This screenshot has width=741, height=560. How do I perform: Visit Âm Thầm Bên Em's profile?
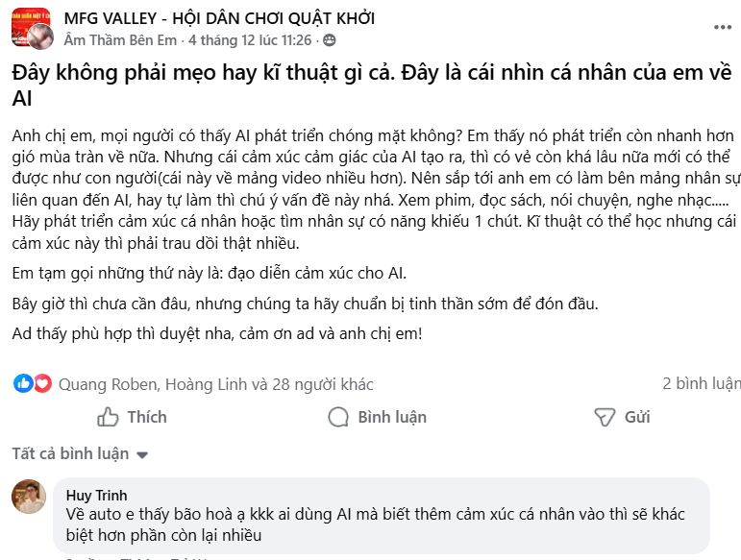(121, 40)
